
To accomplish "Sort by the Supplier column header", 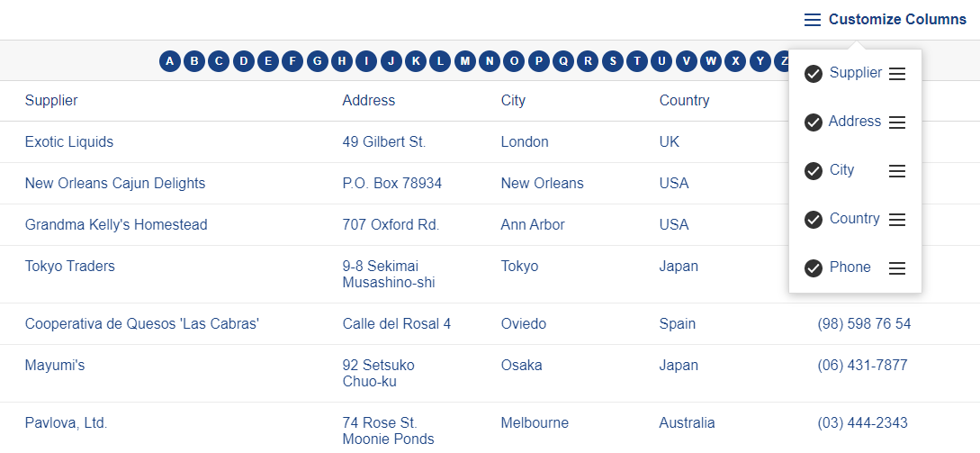I will [51, 101].
